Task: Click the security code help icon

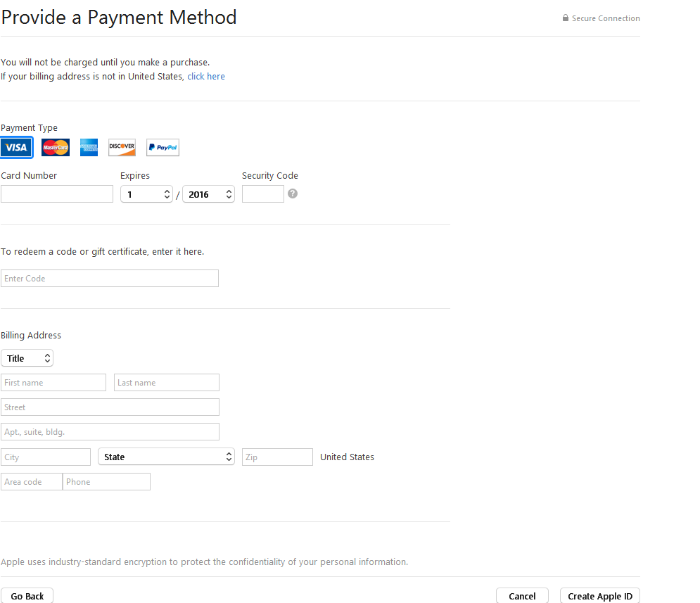Action: click(293, 193)
